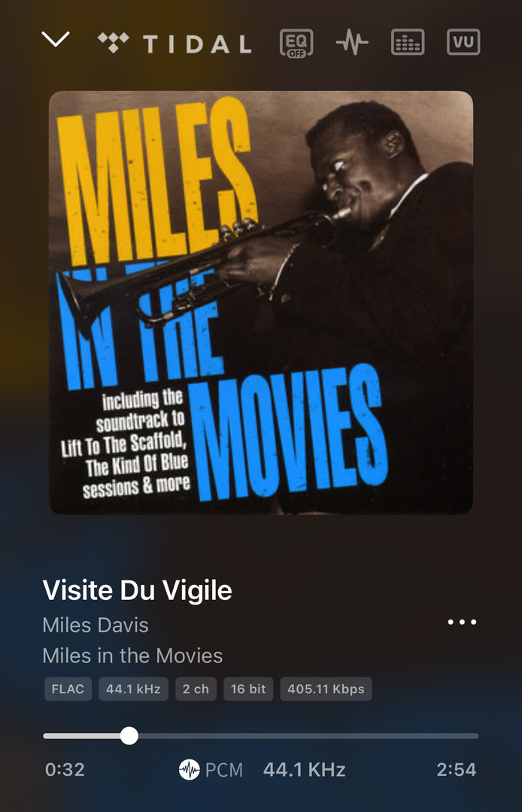Open album Miles in the Movies link

pyautogui.click(x=132, y=656)
